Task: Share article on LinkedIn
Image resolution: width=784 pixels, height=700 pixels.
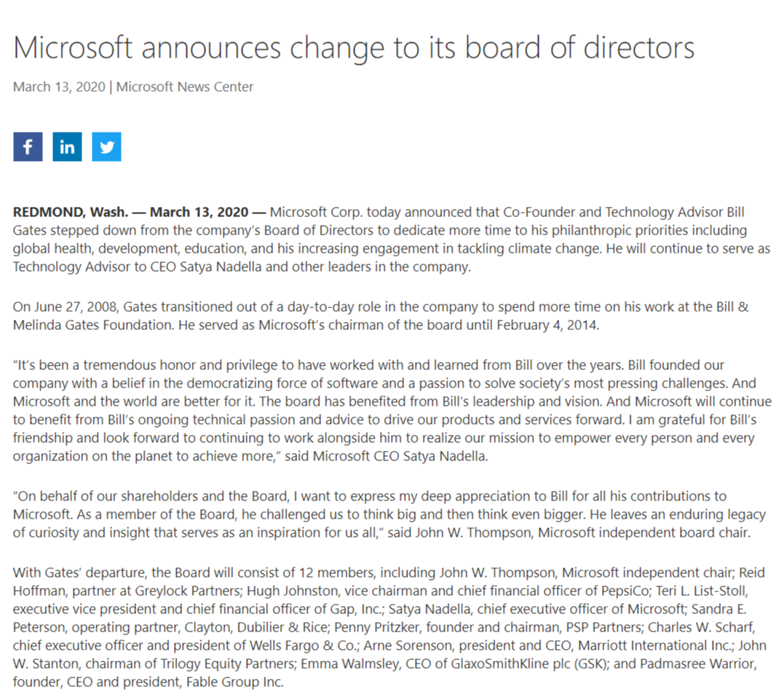Action: [x=67, y=146]
